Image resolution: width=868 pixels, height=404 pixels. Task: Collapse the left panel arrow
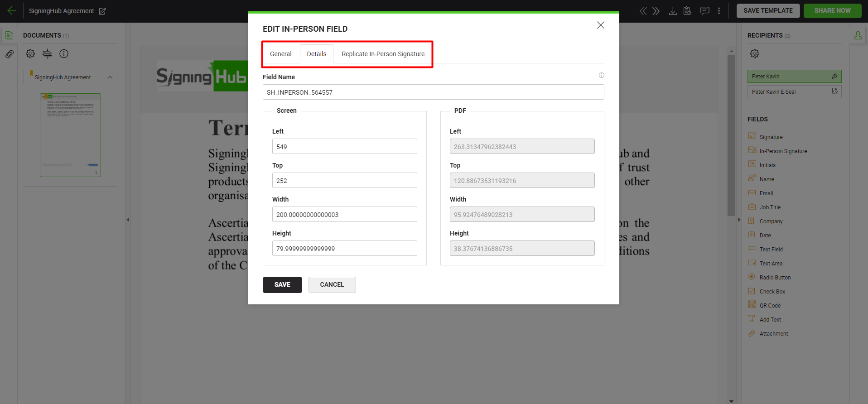coord(128,220)
